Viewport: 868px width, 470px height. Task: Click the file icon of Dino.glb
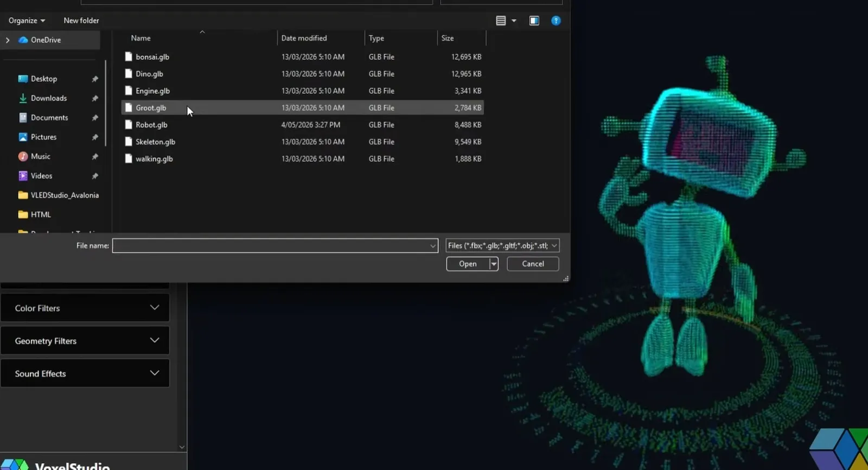pos(129,73)
